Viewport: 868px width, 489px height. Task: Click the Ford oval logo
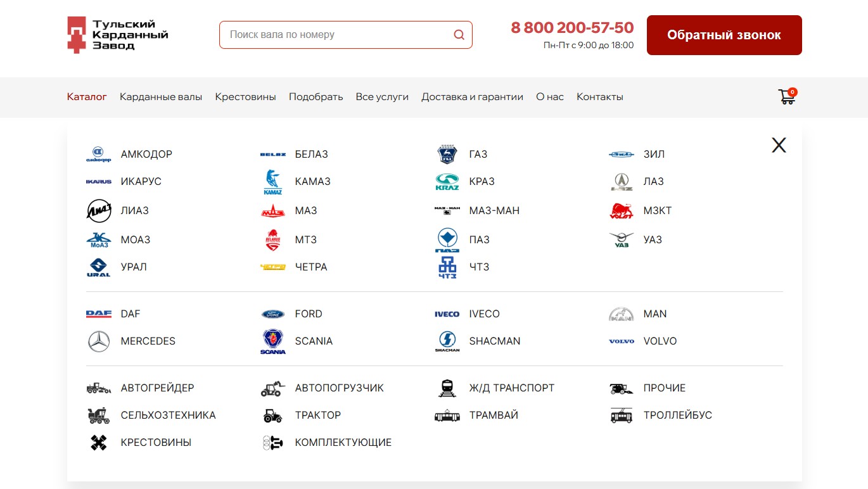tap(273, 314)
